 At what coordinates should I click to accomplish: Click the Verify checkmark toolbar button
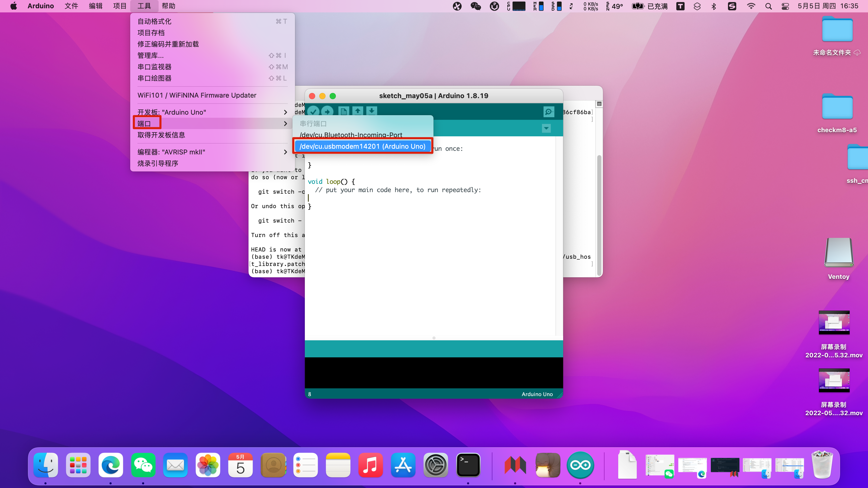click(x=313, y=111)
